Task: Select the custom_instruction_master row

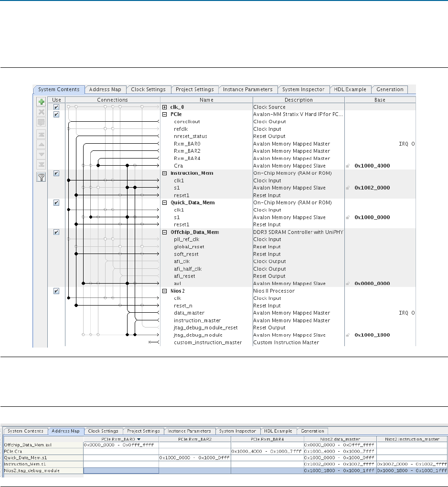Action: coord(208,343)
